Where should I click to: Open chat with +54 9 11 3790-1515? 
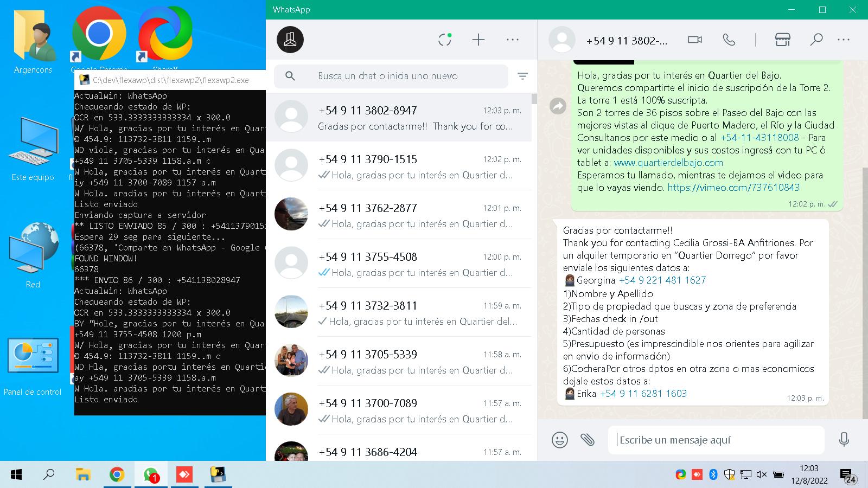[x=399, y=166]
